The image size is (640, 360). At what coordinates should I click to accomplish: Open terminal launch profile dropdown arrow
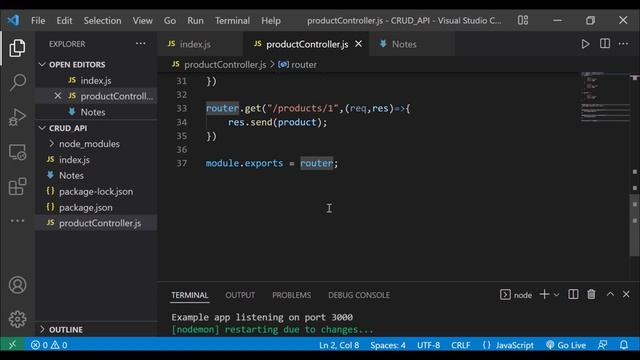click(x=556, y=294)
